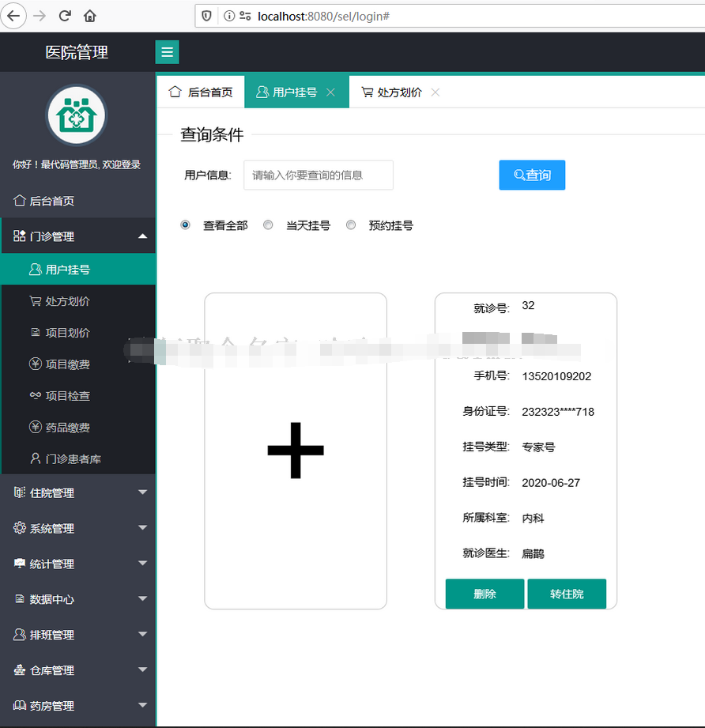Expand the 排班管理 dropdown arrow
Screen dimensions: 705x728
pyautogui.click(x=143, y=634)
